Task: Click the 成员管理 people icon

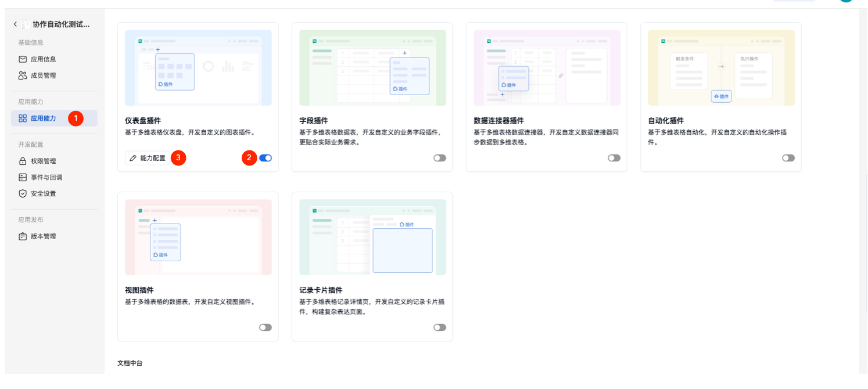Action: [x=23, y=75]
